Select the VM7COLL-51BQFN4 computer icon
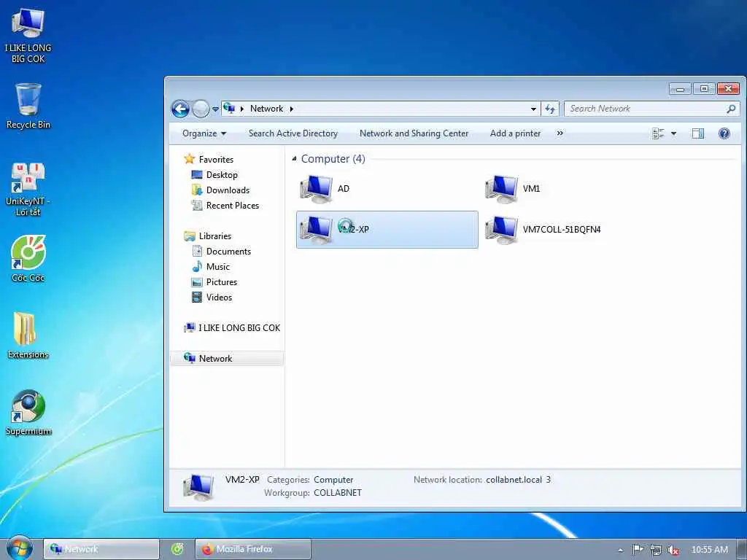This screenshot has width=747, height=560. (501, 230)
